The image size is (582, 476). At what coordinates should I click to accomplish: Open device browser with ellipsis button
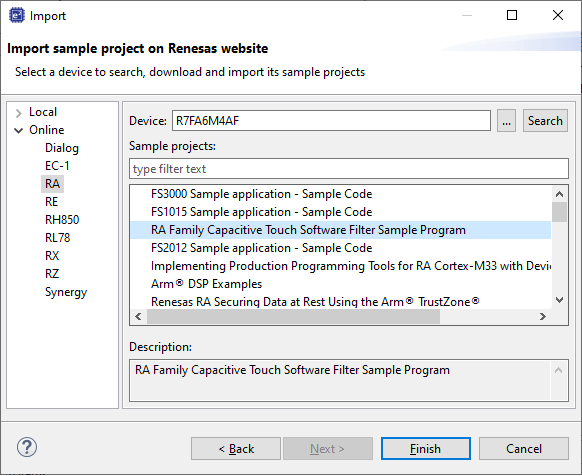coord(506,121)
